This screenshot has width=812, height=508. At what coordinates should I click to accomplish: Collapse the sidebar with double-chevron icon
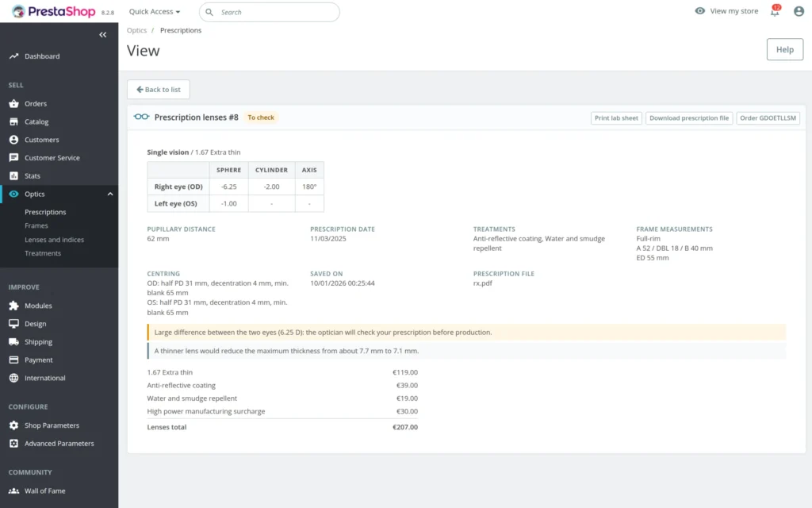(x=102, y=35)
